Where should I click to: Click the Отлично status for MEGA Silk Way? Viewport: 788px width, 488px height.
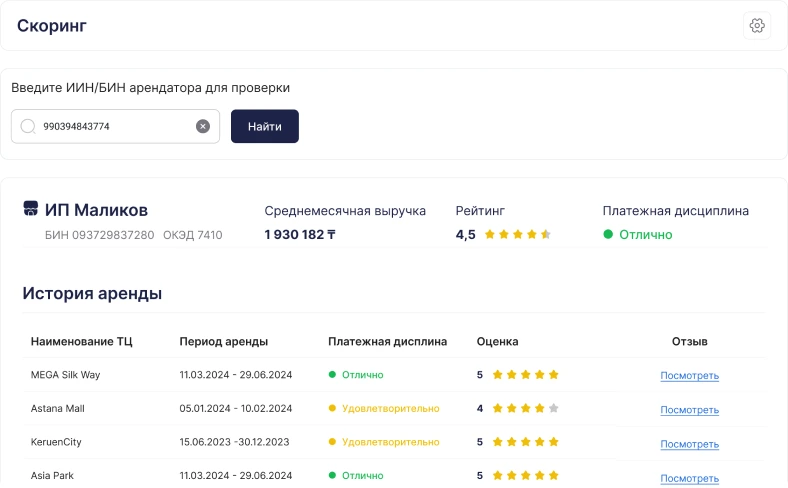362,374
